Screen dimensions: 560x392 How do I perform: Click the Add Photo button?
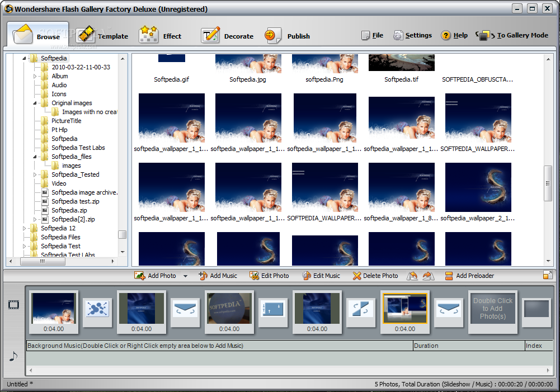(x=156, y=276)
